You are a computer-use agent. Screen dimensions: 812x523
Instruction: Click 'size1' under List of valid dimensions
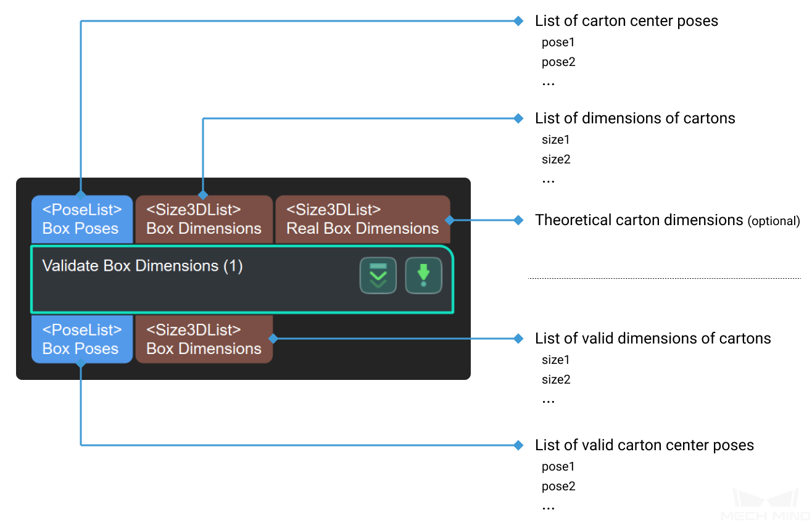pyautogui.click(x=556, y=360)
